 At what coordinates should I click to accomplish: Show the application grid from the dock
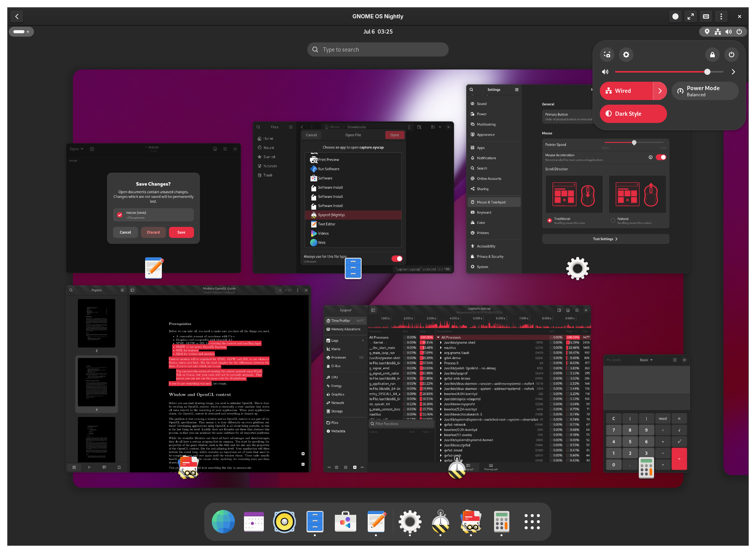532,521
